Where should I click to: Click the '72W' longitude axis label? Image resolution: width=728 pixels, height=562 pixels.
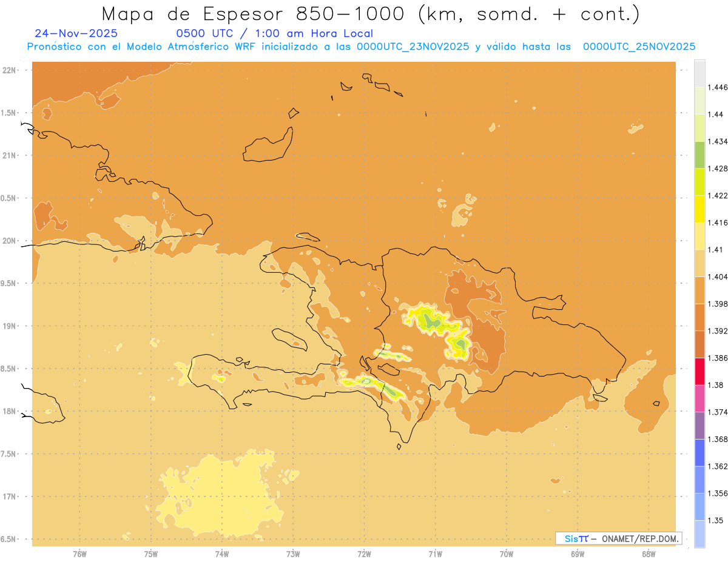(364, 553)
